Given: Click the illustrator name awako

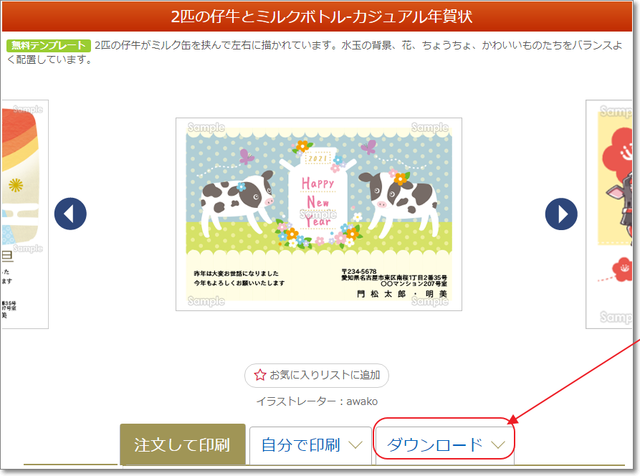Looking at the screenshot, I should 362,401.
